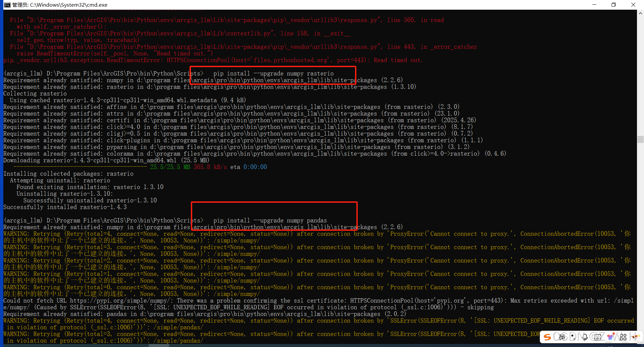The height and width of the screenshot is (347, 644).
Task: Click the 'with self._error_catcher():' line
Action: tap(61, 27)
